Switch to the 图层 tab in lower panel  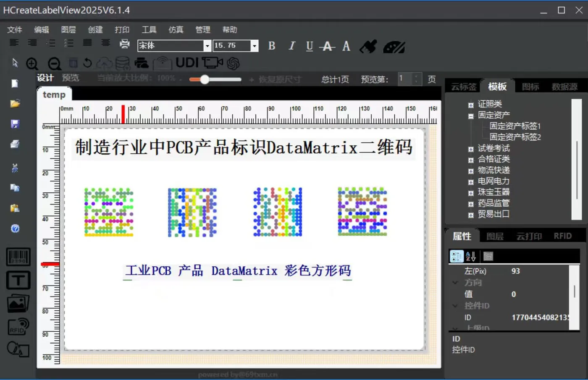tap(495, 236)
